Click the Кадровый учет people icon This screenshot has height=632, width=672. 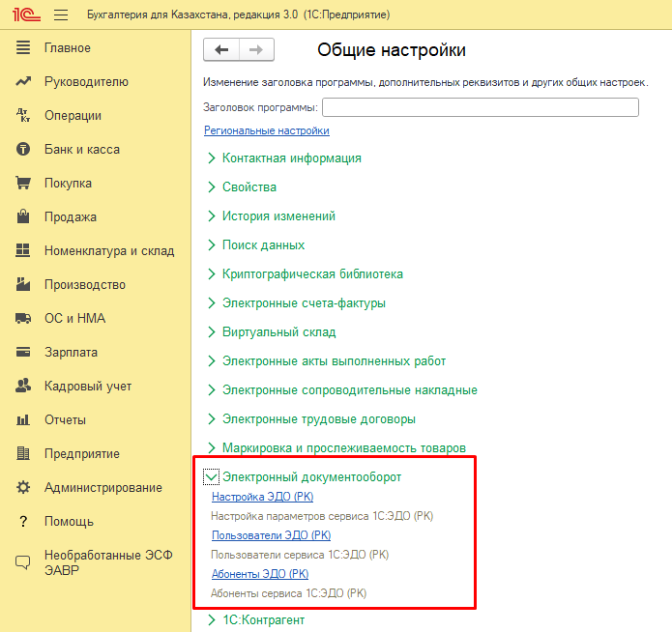pos(23,386)
